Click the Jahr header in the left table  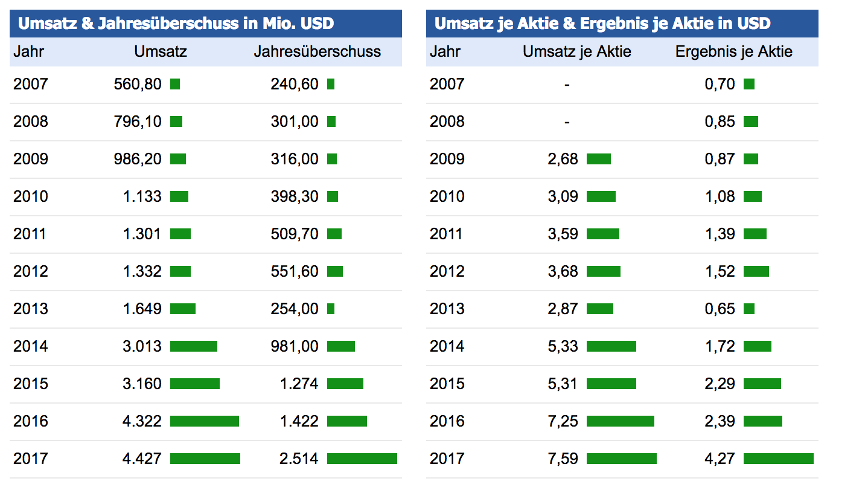click(x=29, y=52)
